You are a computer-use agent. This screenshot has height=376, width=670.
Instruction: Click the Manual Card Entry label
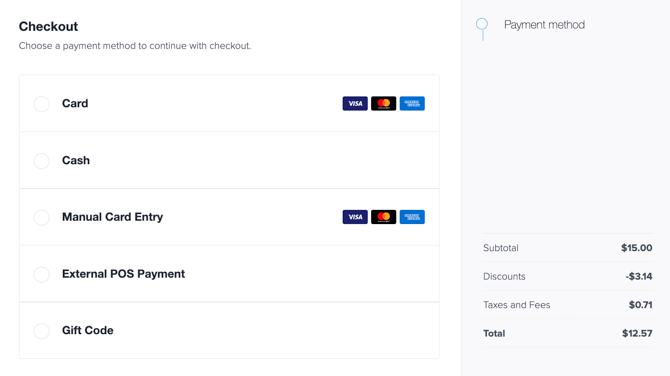pyautogui.click(x=112, y=217)
